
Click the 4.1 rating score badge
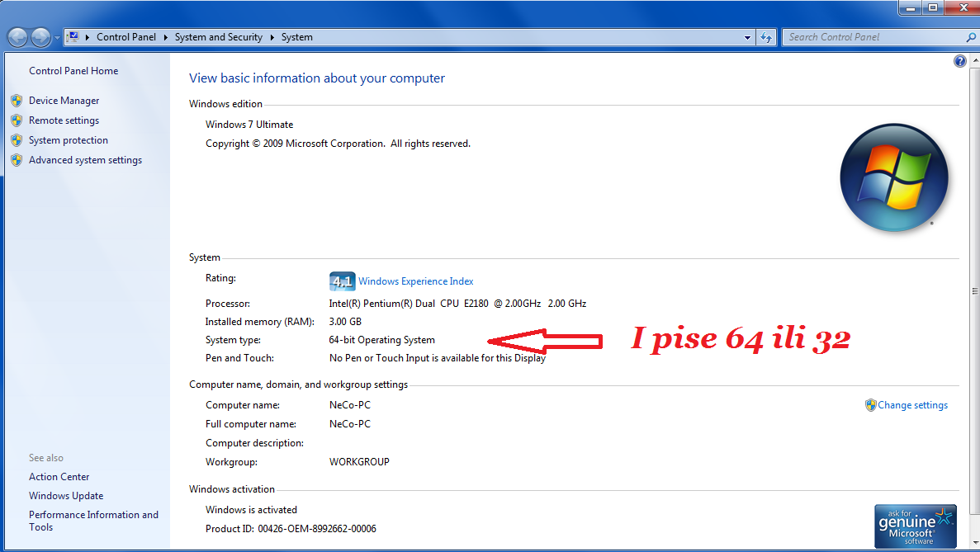click(342, 281)
